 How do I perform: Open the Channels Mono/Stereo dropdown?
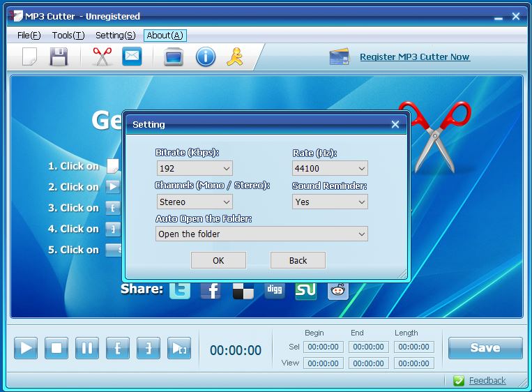tap(195, 202)
